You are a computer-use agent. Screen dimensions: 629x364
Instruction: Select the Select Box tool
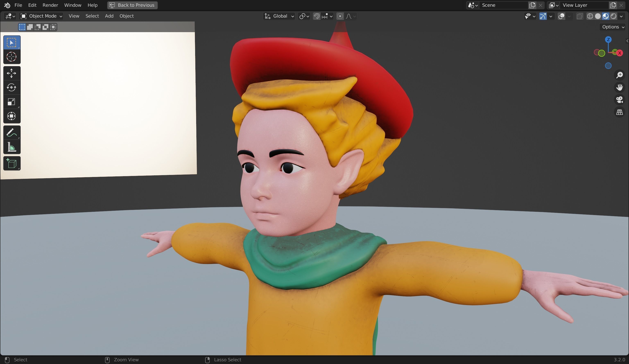12,42
